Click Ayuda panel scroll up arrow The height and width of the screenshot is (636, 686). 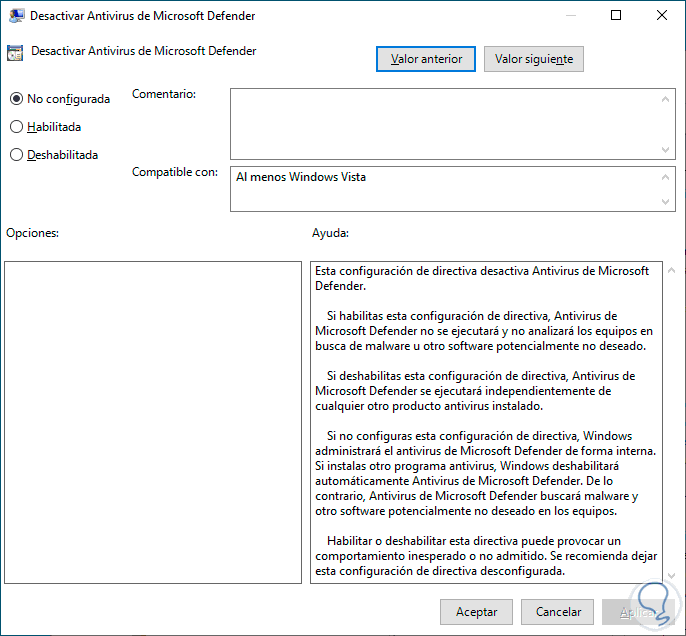click(672, 271)
